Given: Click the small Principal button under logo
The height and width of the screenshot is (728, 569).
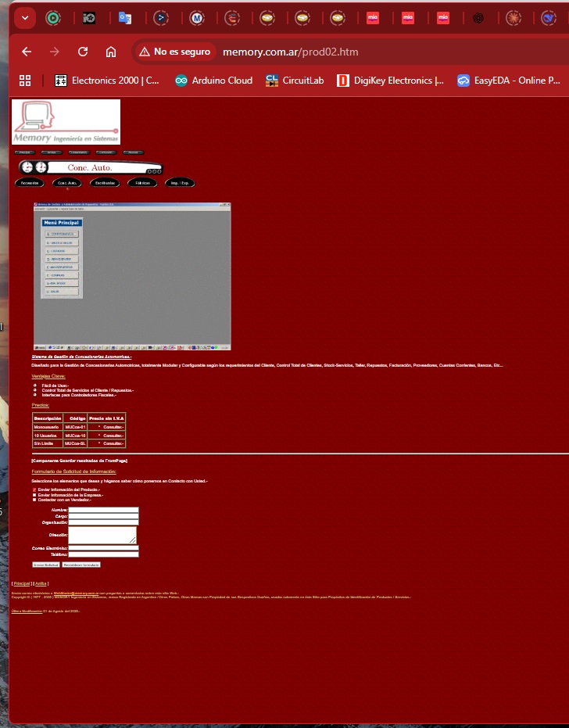Looking at the screenshot, I should coord(24,152).
